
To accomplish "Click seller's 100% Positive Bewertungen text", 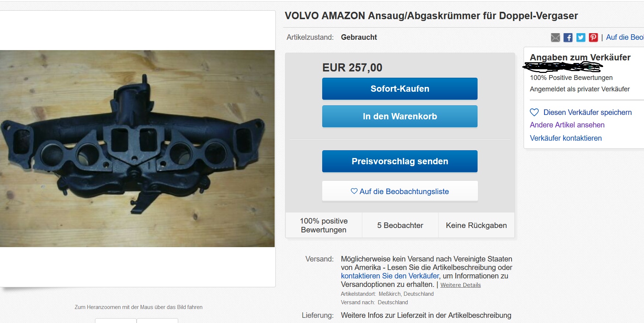I will tap(571, 78).
